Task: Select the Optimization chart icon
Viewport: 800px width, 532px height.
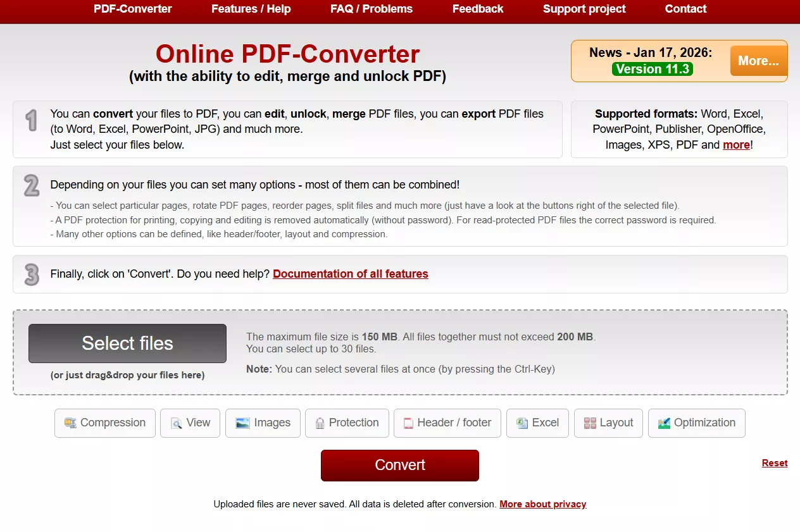Action: coord(664,423)
